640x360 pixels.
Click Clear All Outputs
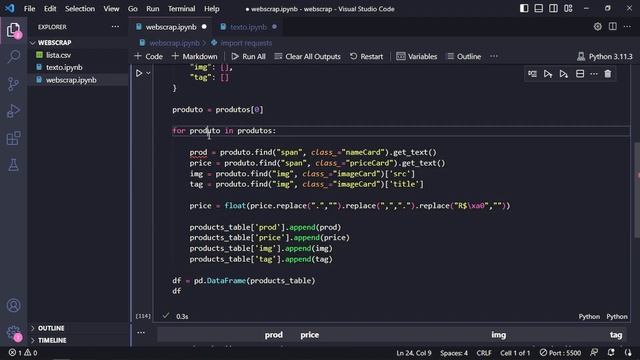[x=307, y=56]
